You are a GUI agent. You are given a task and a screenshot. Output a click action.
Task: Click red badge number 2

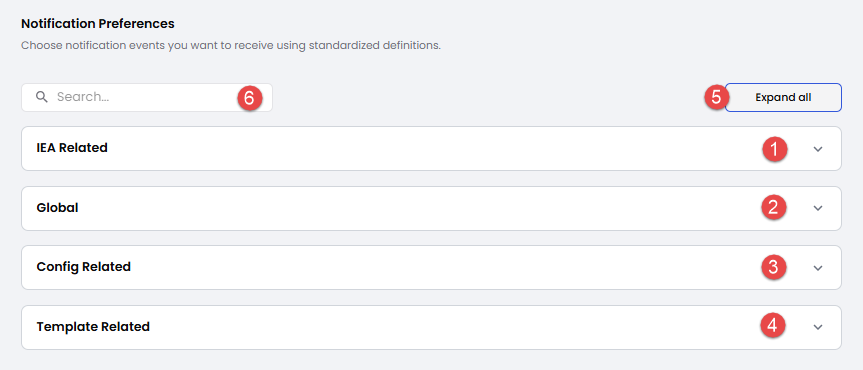pyautogui.click(x=773, y=208)
